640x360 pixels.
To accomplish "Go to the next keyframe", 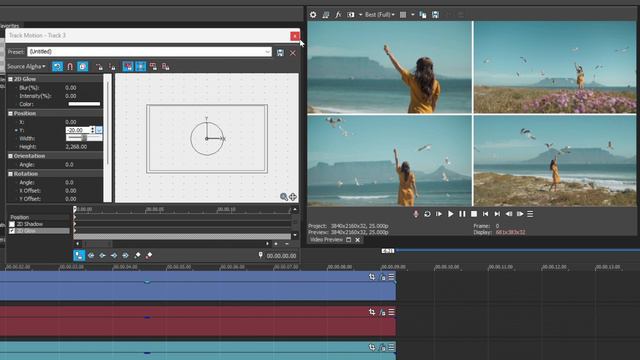I will tap(114, 256).
